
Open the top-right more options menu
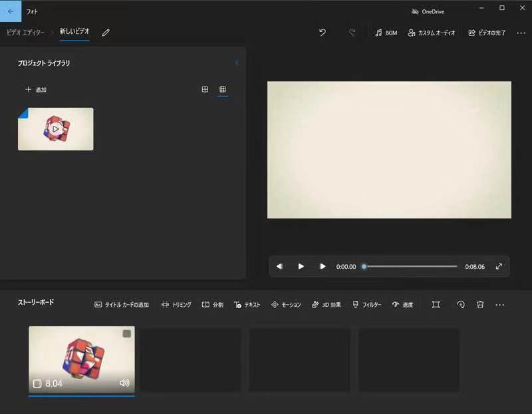521,33
